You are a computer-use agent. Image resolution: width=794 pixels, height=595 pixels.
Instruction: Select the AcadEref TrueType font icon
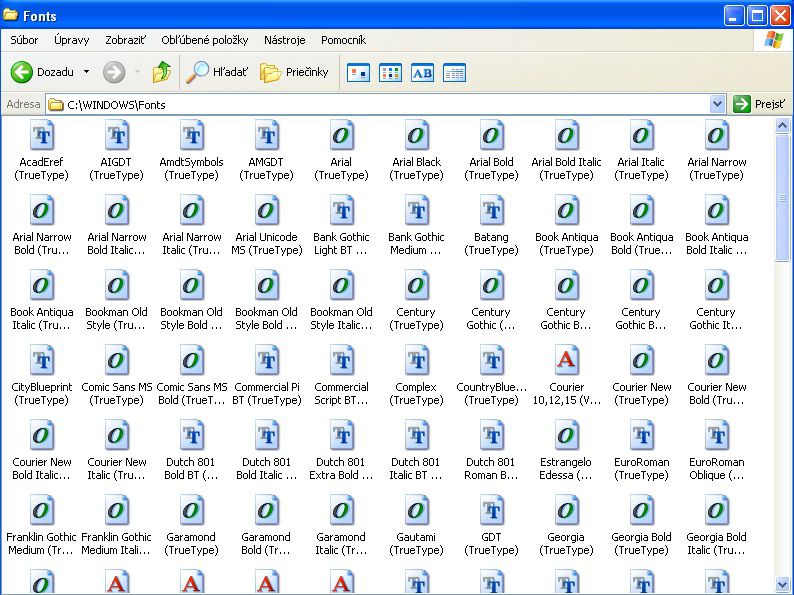(x=42, y=135)
